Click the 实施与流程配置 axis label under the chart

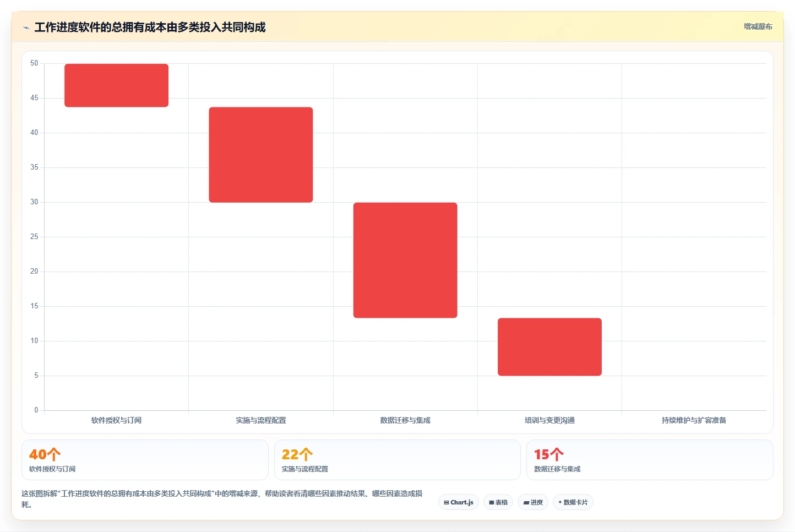click(261, 420)
